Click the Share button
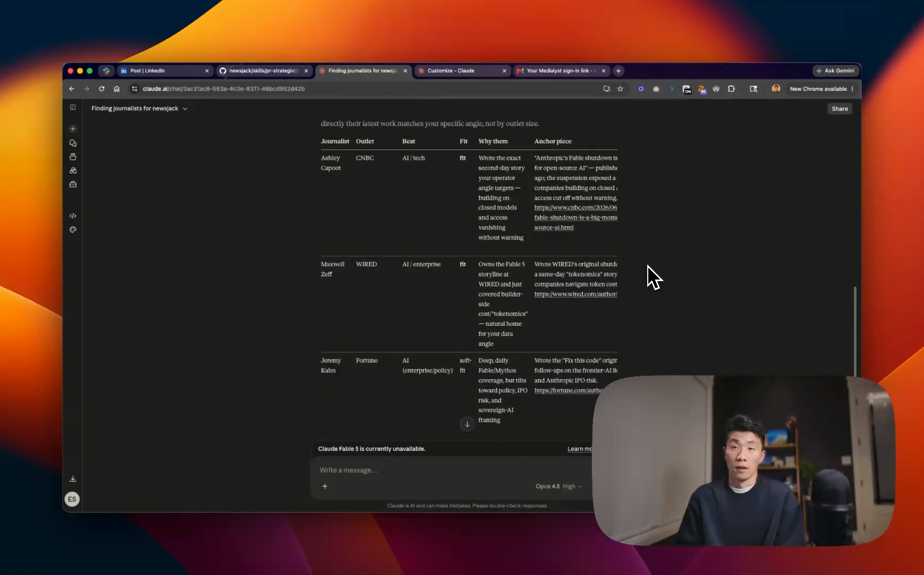 click(x=840, y=109)
